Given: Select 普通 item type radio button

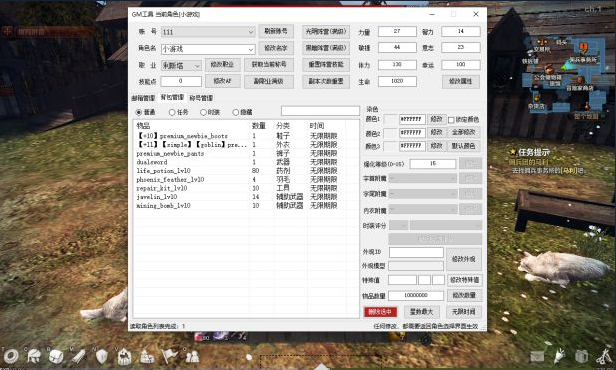Looking at the screenshot, I should pyautogui.click(x=139, y=112).
